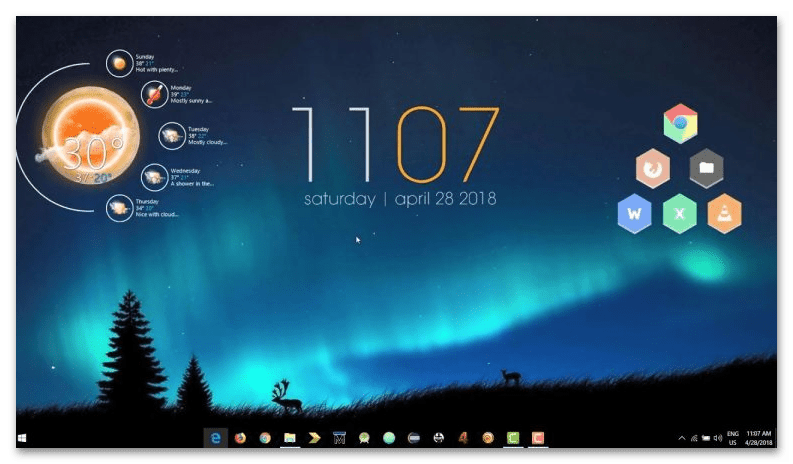Image resolution: width=793 pixels, height=464 pixels.
Task: Open the Windows Start menu
Action: pyautogui.click(x=22, y=438)
